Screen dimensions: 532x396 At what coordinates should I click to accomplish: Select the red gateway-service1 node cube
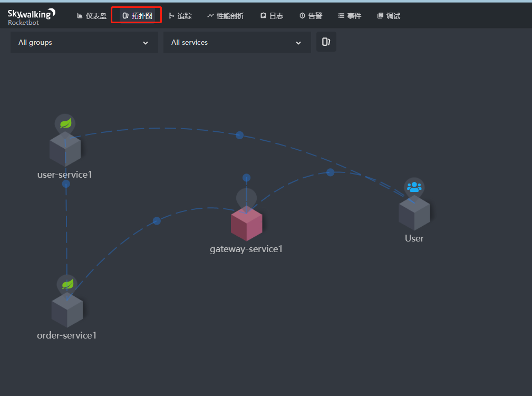pos(246,224)
